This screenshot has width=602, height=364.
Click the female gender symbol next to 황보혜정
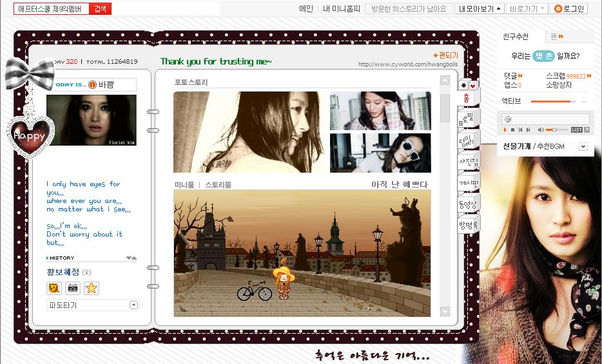pyautogui.click(x=87, y=273)
